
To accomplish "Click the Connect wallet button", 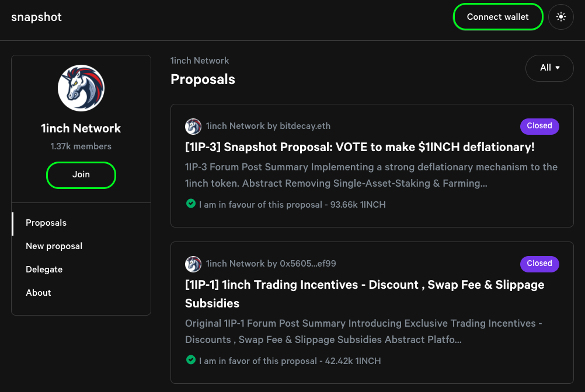I will [497, 17].
